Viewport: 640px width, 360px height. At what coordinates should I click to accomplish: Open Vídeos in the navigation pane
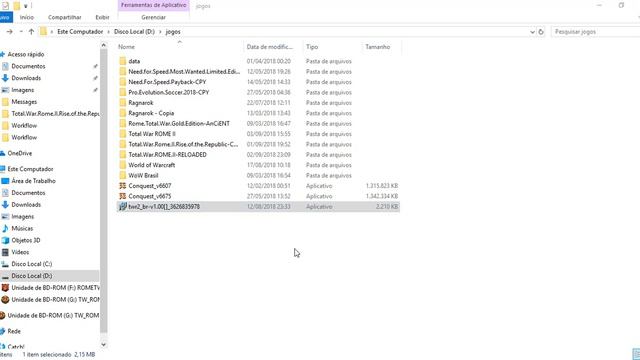pyautogui.click(x=20, y=252)
